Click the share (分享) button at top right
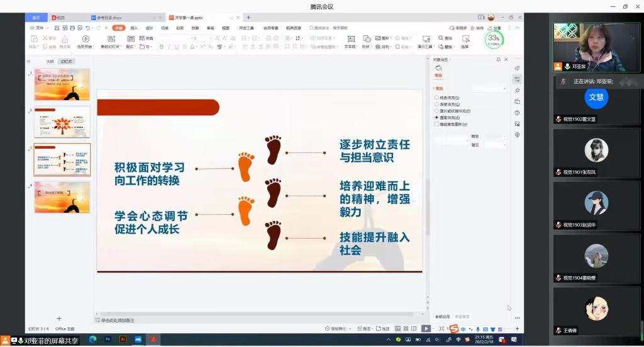Viewport: 644px width, 347px height. click(496, 28)
